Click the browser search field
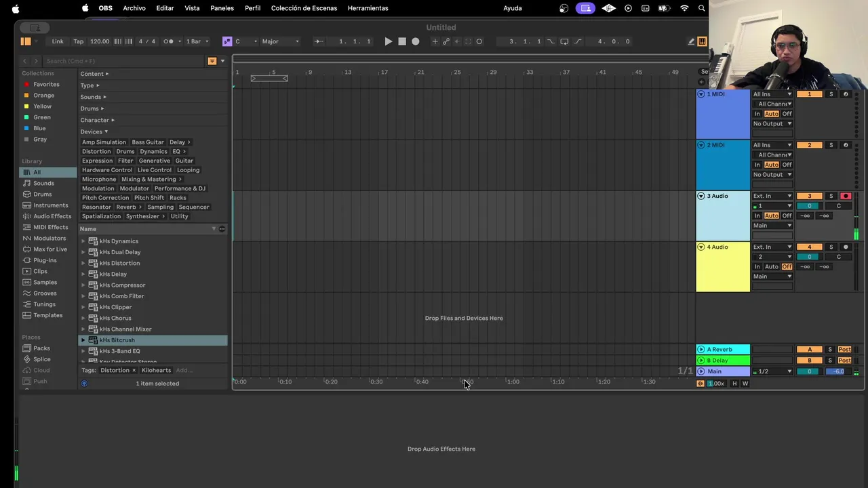 click(x=123, y=61)
